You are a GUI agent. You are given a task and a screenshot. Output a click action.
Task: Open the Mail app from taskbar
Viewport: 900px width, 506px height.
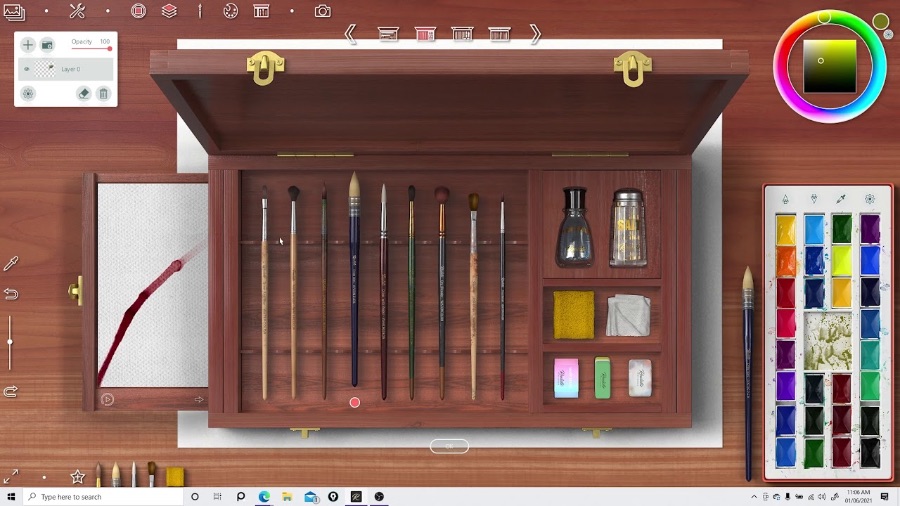pyautogui.click(x=311, y=497)
